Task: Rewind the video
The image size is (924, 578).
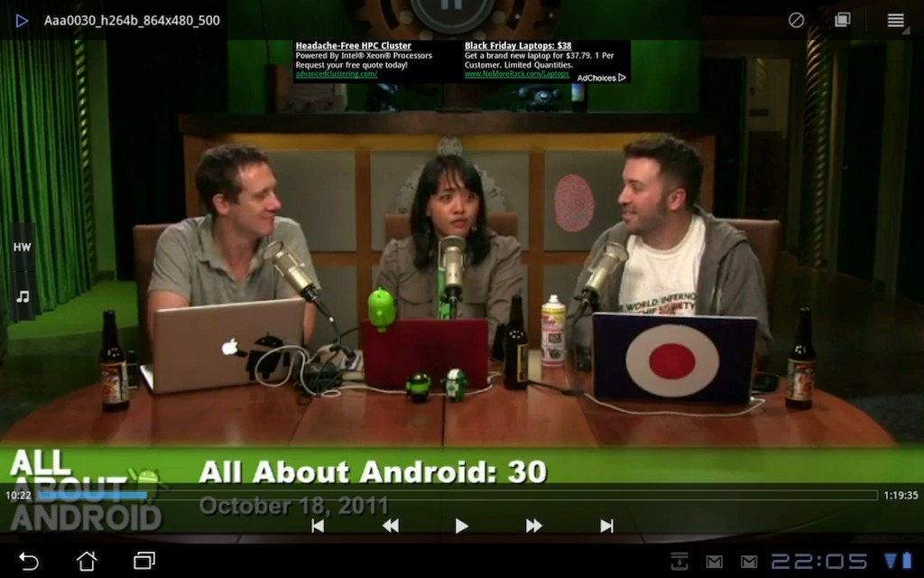Action: (x=390, y=526)
